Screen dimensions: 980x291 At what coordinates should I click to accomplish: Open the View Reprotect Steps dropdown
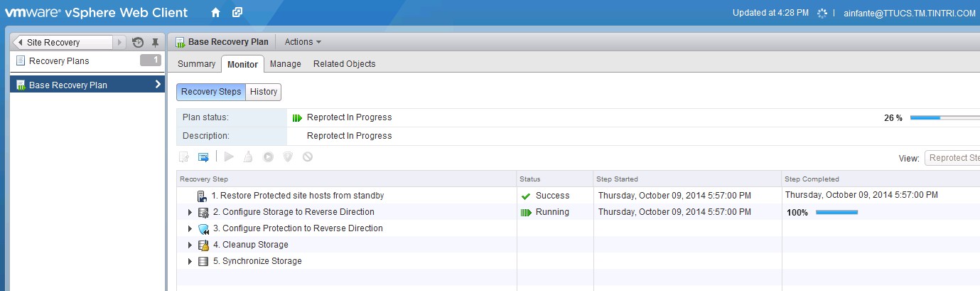tap(952, 158)
